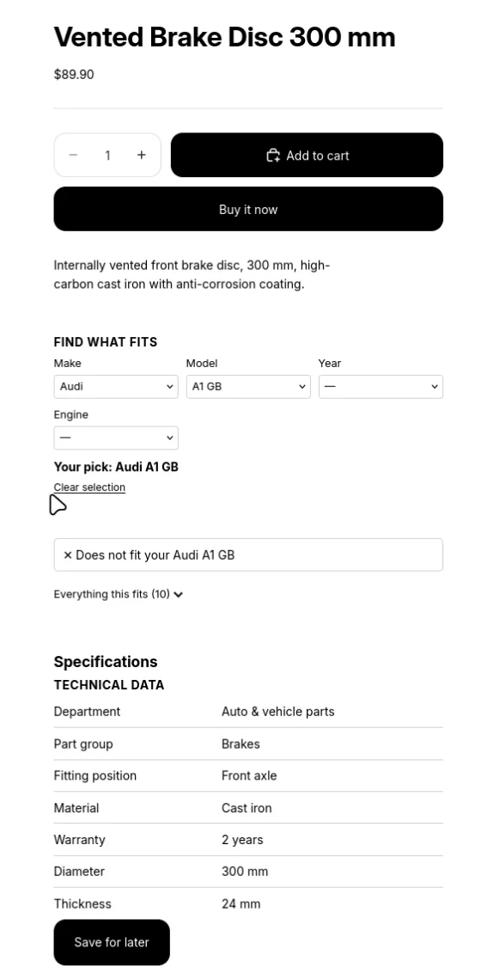Click the Part group row value Brakes

coord(240,744)
